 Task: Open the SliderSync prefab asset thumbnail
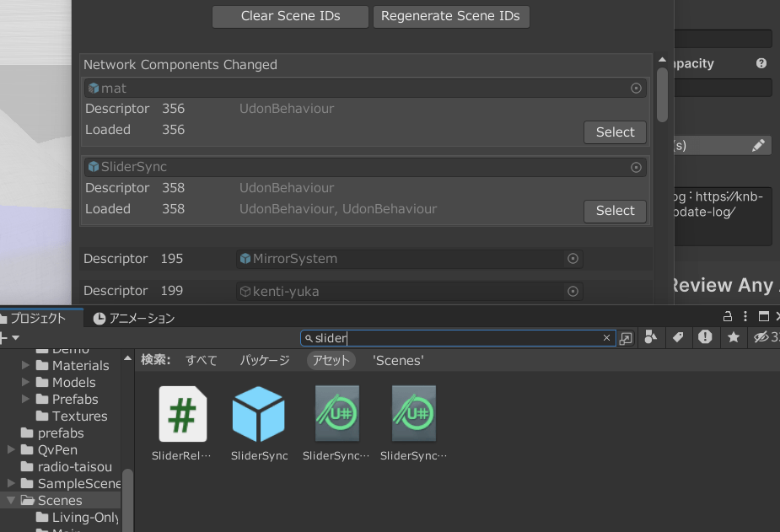258,414
